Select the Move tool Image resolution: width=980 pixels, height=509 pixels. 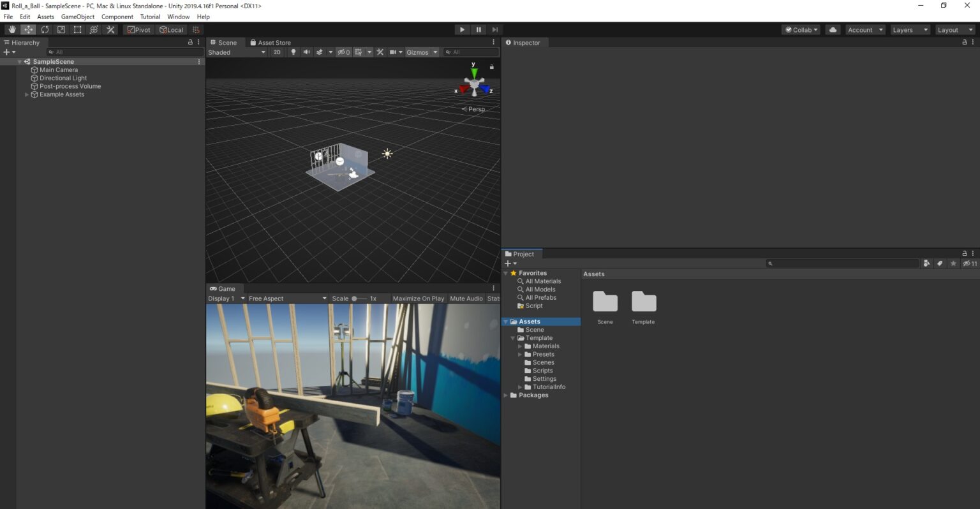tap(29, 30)
